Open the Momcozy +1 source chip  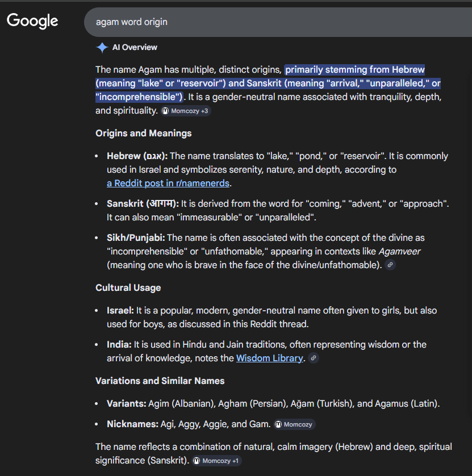click(x=217, y=461)
